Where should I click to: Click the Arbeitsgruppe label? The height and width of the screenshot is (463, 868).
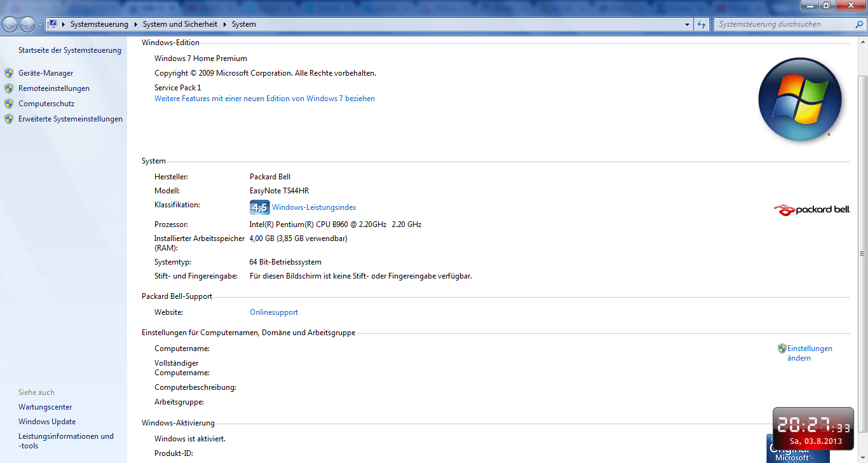[179, 402]
